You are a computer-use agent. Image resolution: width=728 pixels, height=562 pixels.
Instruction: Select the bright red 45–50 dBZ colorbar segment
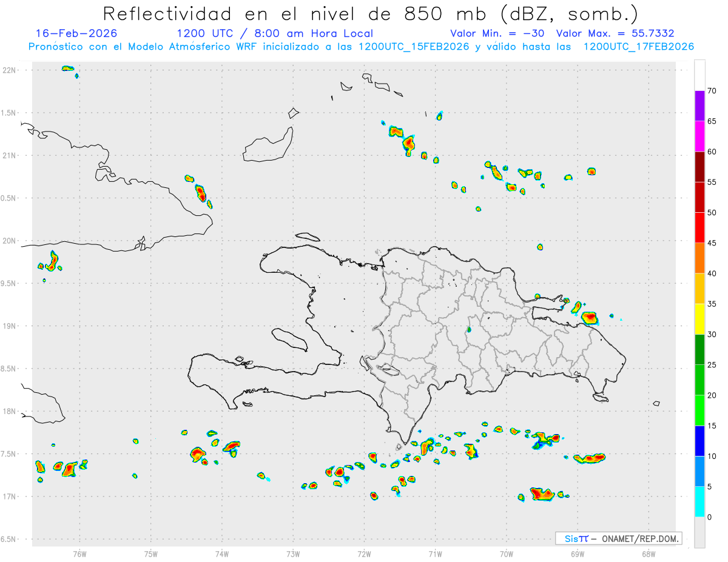[699, 227]
